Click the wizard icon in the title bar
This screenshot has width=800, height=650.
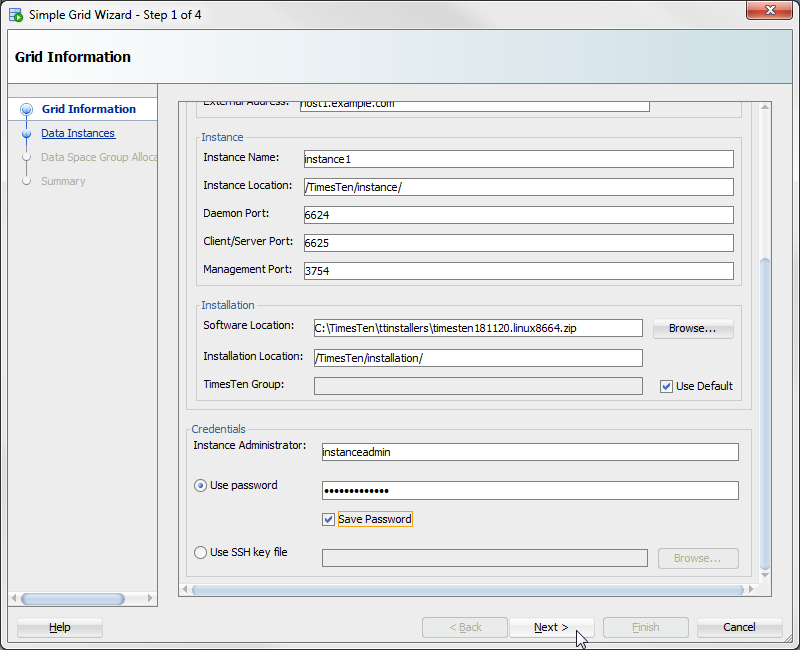16,15
